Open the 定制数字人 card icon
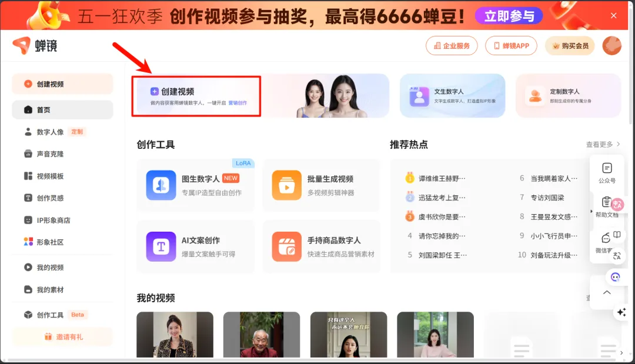The image size is (635, 364). pos(535,97)
